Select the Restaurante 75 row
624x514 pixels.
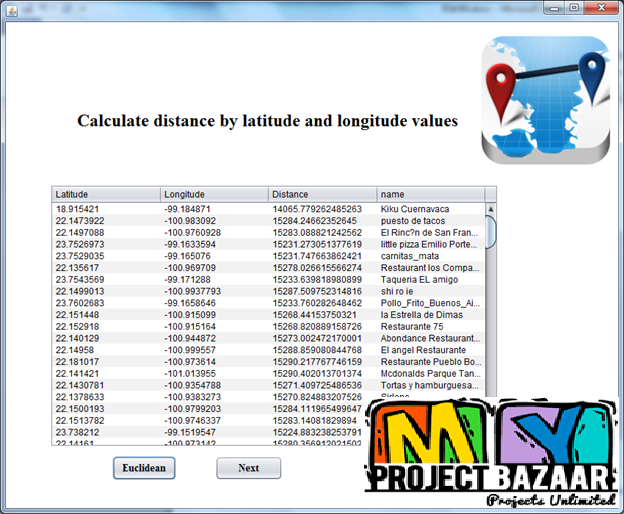268,327
